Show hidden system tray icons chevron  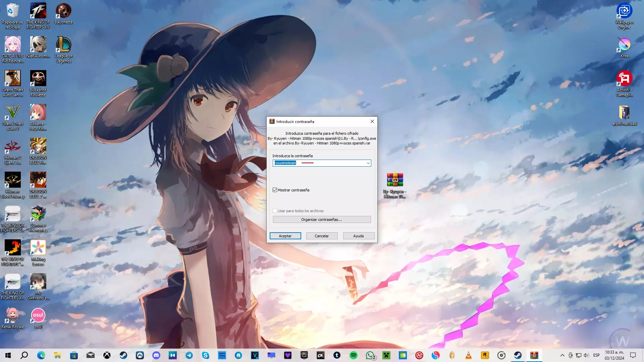[562, 355]
